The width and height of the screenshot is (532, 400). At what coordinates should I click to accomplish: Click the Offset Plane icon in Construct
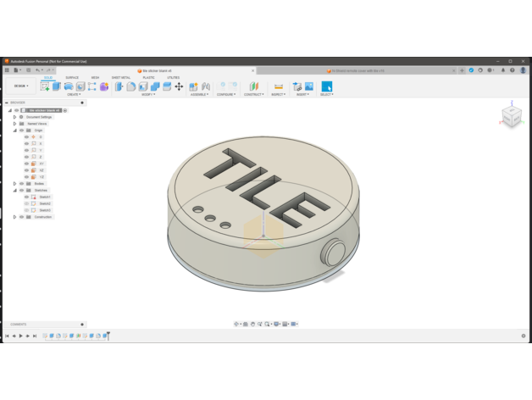coord(252,86)
